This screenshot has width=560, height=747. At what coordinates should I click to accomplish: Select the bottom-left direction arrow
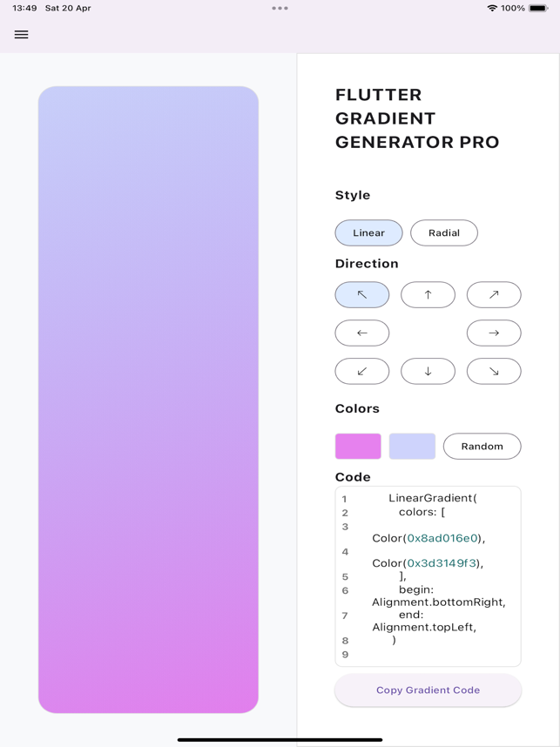point(362,371)
